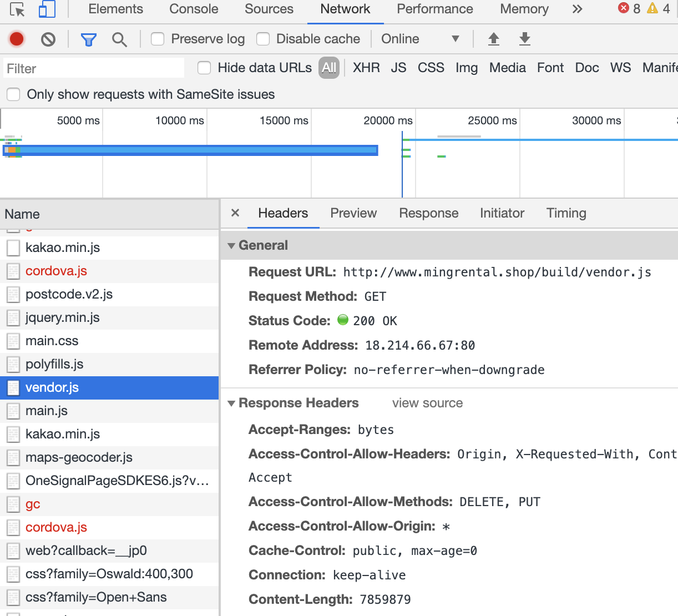678x616 pixels.
Task: Switch to the Console panel
Action: [x=194, y=9]
